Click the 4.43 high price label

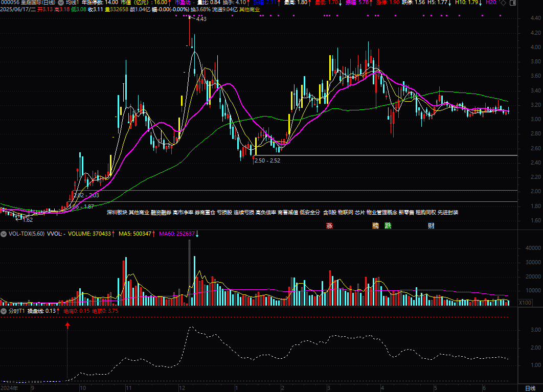tap(201, 19)
